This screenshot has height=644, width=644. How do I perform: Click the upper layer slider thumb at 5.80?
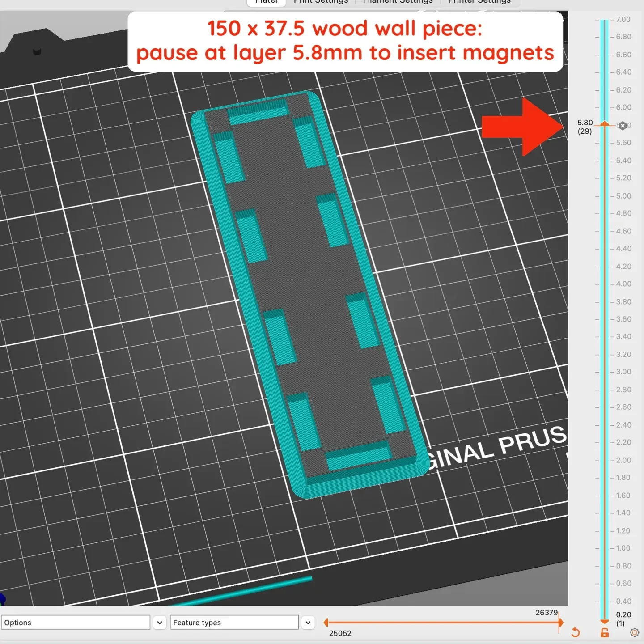(605, 123)
